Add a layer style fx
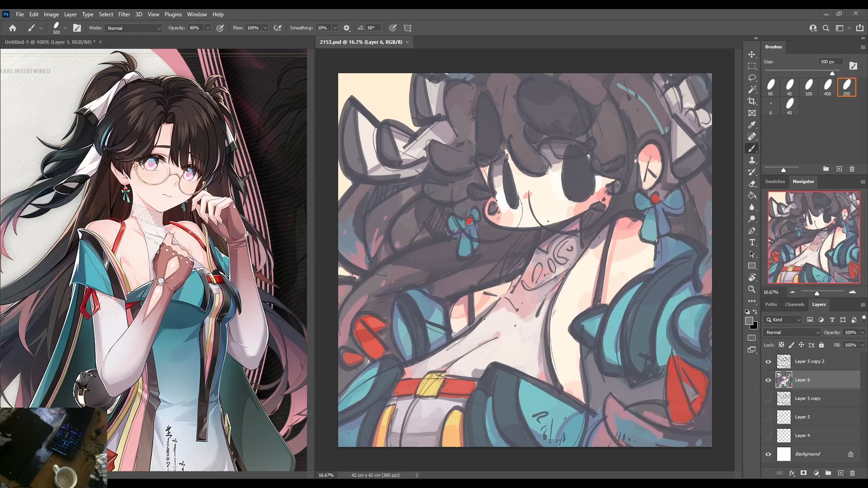Viewport: 868px width, 488px height. point(792,473)
